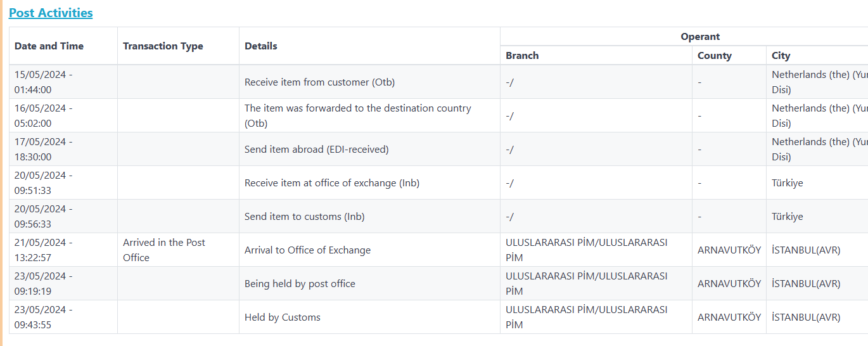Click the 15/05/2024 - 01:44:00 date cell

(43, 82)
